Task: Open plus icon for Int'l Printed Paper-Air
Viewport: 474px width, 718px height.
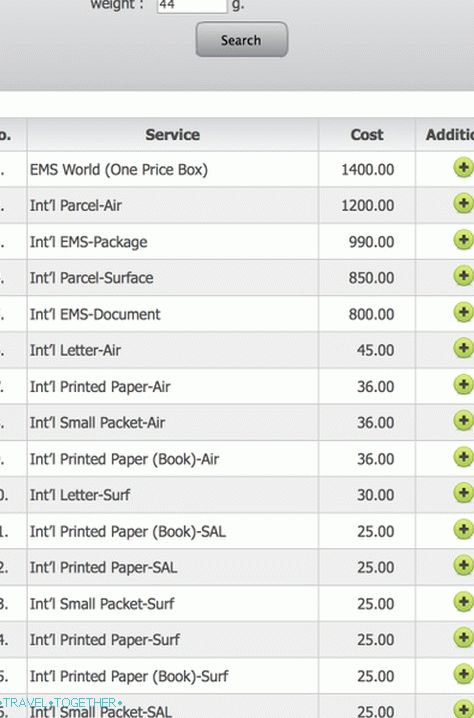Action: (463, 385)
